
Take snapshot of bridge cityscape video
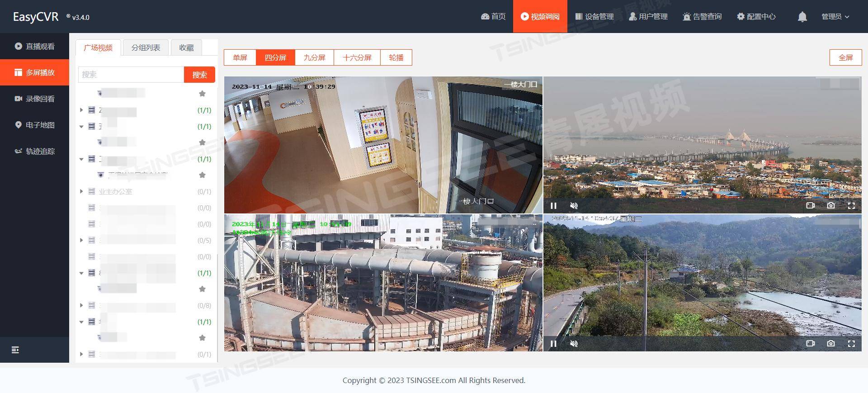831,205
